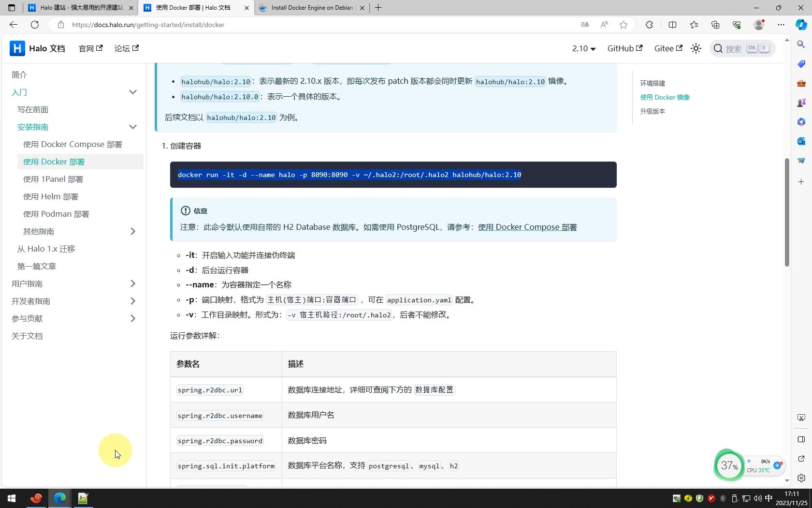
Task: Open 使用 Docker Compose 部署 link in info box
Action: tap(527, 227)
